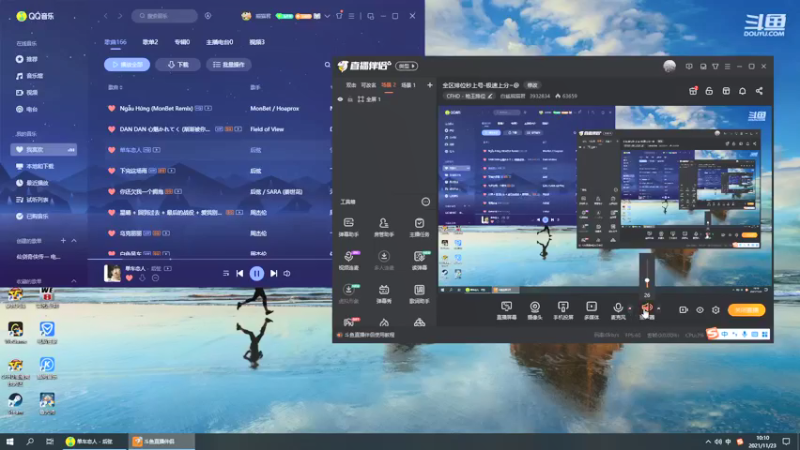This screenshot has height=450, width=800.
Task: Show hidden system tray icons chevron
Action: pyautogui.click(x=708, y=441)
